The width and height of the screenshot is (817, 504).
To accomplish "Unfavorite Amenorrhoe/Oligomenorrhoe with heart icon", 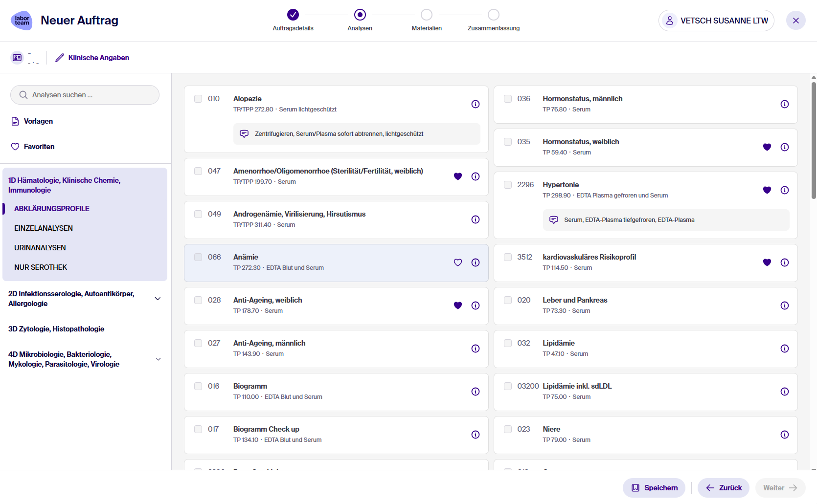I will tap(457, 176).
